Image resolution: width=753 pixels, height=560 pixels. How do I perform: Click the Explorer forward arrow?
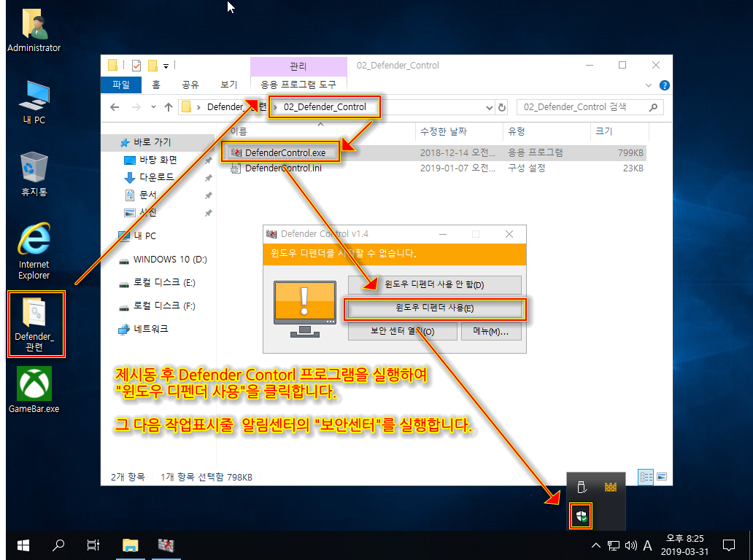[x=136, y=107]
